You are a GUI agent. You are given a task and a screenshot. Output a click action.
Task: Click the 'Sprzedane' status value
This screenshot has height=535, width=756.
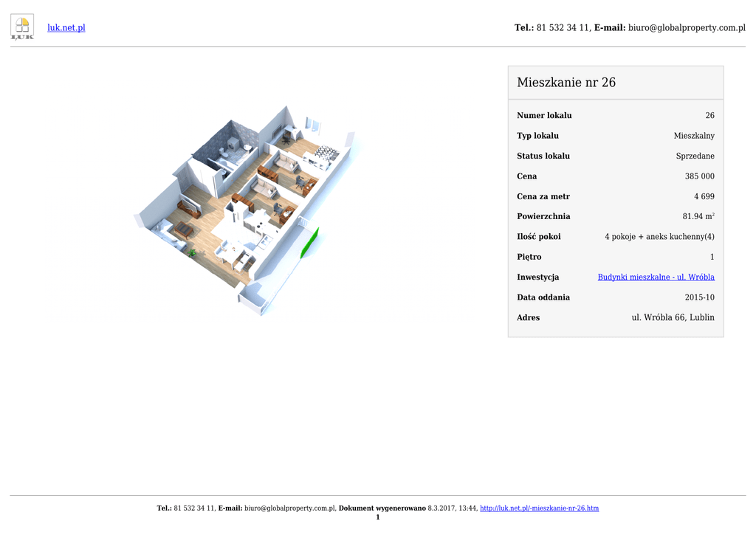click(x=695, y=156)
